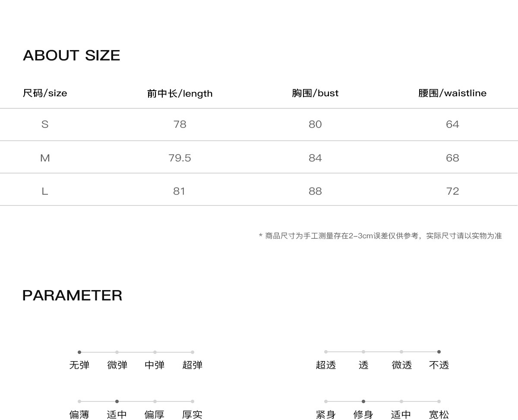
Task: Click the 前中长/length column header
Action: (180, 94)
